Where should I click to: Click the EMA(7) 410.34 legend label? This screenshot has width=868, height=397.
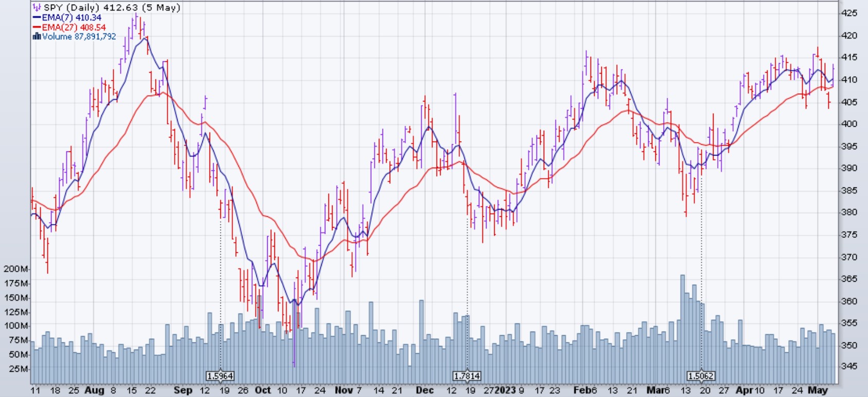(72, 18)
